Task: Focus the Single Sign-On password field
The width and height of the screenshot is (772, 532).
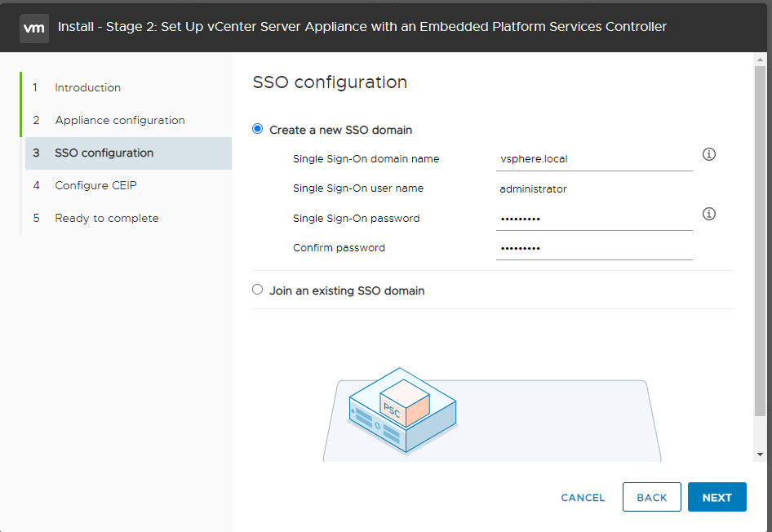Action: click(594, 219)
